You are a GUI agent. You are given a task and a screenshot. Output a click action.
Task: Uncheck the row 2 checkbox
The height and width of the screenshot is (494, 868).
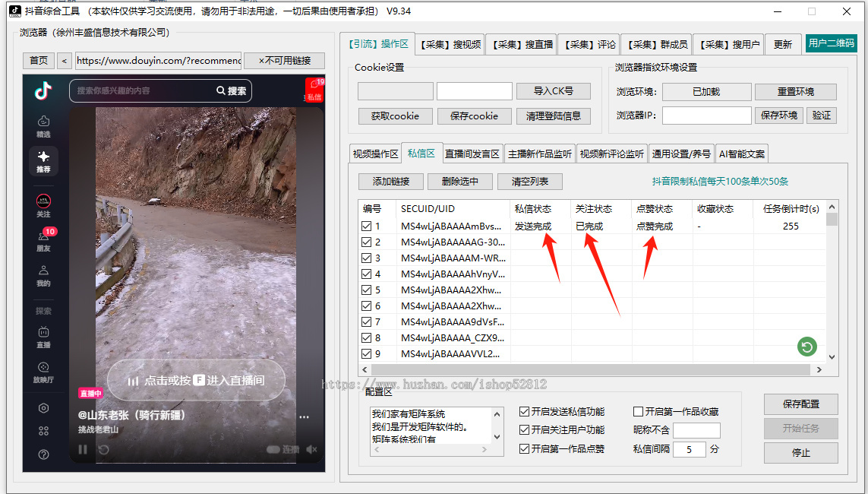coord(366,242)
